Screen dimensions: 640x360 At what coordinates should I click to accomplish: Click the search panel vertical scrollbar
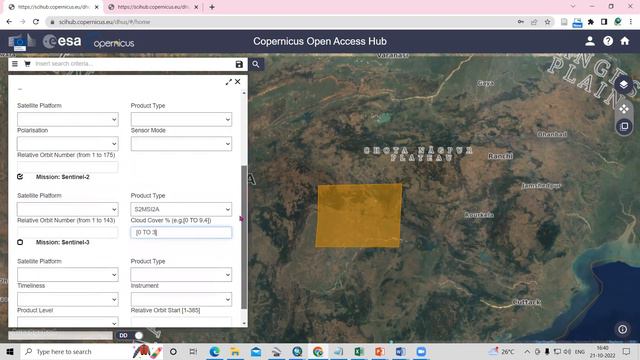point(244,237)
